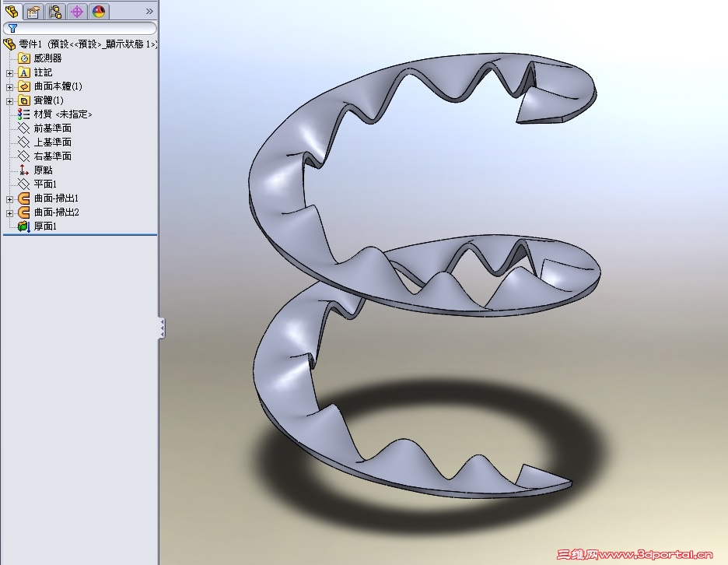
Task: Expand the 曲面本體(1) folder
Action: click(x=9, y=87)
